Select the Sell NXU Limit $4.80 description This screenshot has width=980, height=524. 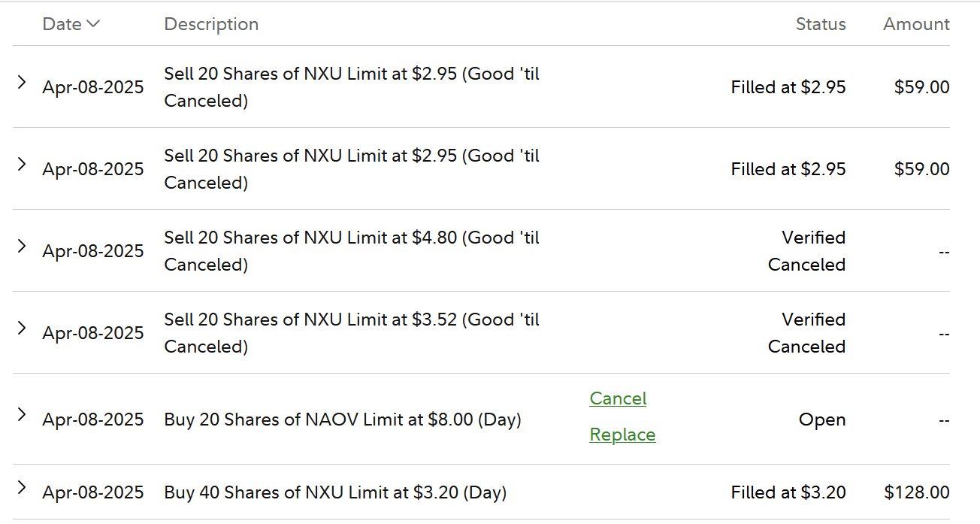pyautogui.click(x=352, y=251)
